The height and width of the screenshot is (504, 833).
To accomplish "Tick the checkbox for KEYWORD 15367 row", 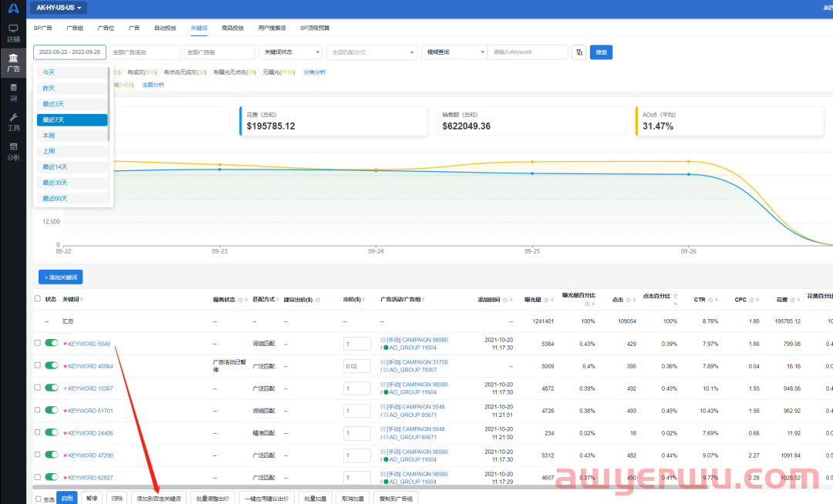I will 37,388.
